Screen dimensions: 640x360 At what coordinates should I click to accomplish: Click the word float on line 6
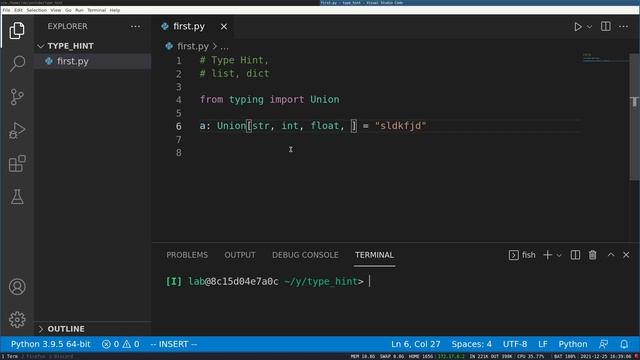coord(325,126)
